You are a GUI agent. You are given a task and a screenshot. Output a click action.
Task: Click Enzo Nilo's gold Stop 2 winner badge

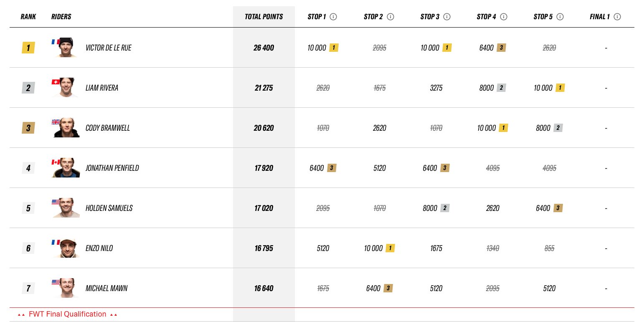[390, 248]
